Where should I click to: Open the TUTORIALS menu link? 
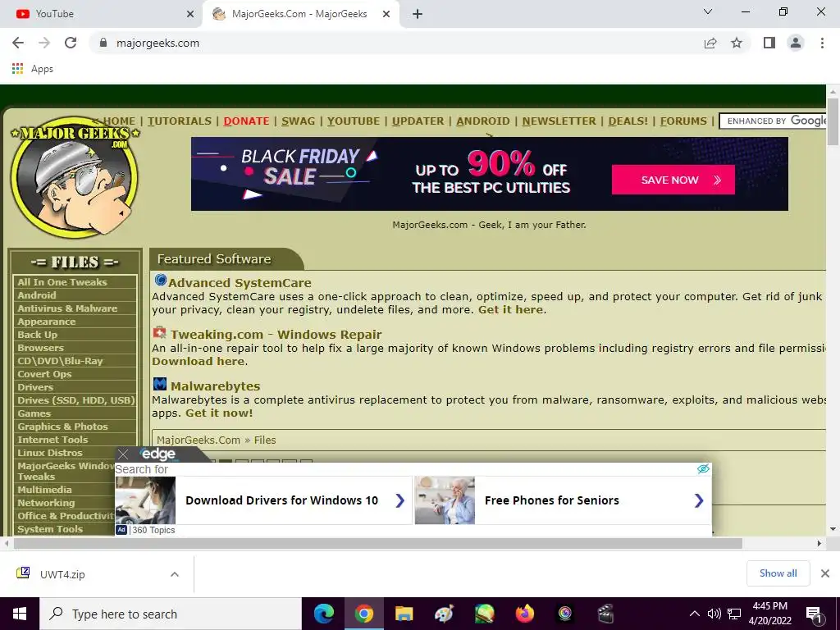coord(180,121)
